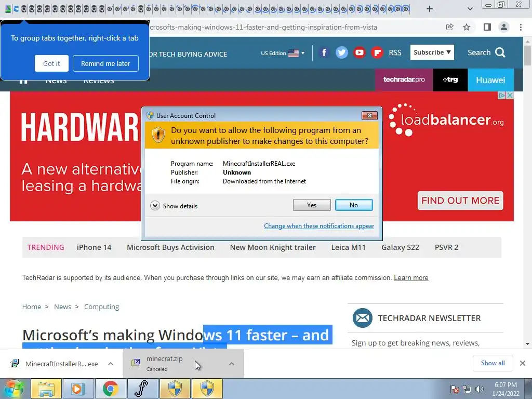Click Chrome icon in taskbar
The height and width of the screenshot is (399, 532).
(110, 389)
